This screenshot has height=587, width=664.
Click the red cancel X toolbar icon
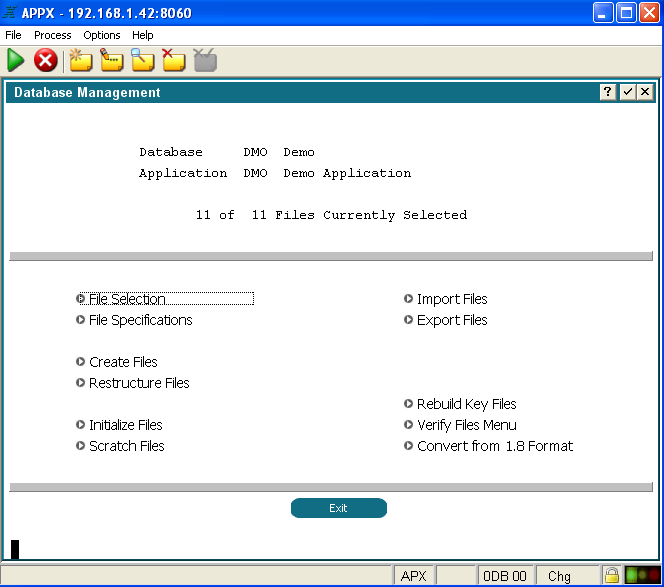(45, 61)
